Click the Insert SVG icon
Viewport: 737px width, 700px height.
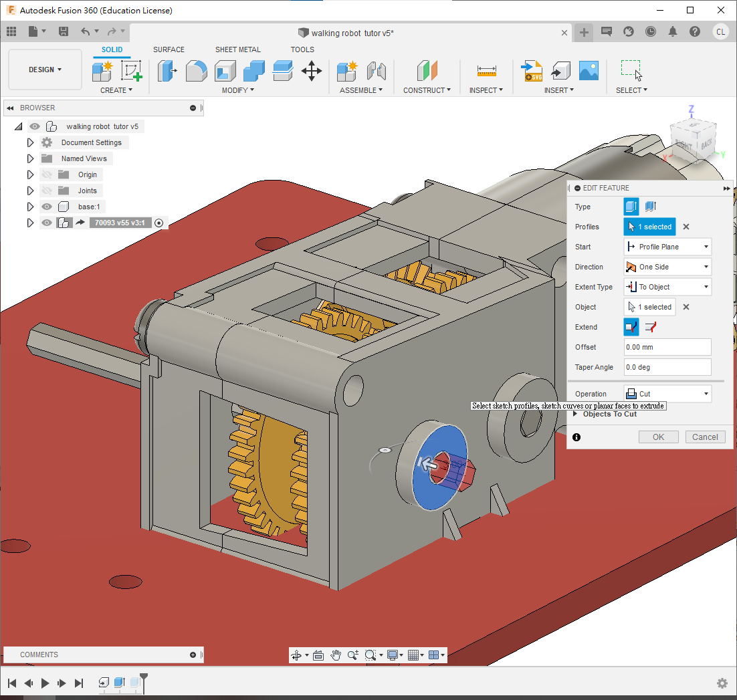(x=532, y=71)
